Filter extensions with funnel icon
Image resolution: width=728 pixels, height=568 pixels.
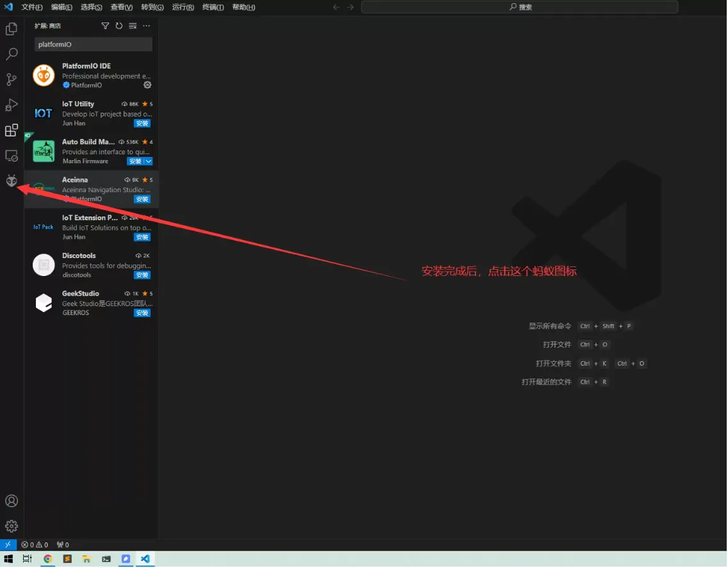click(x=105, y=26)
